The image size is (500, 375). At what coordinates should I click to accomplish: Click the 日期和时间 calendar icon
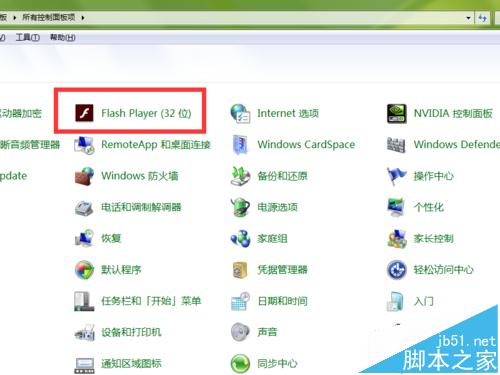pos(240,301)
